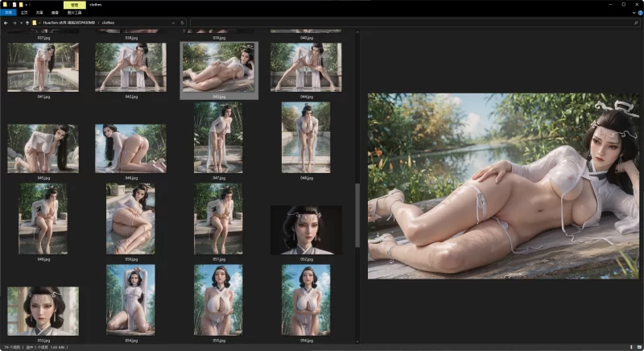This screenshot has width=644, height=351.
Task: Click the file name 051.jpg
Action: 219,259
